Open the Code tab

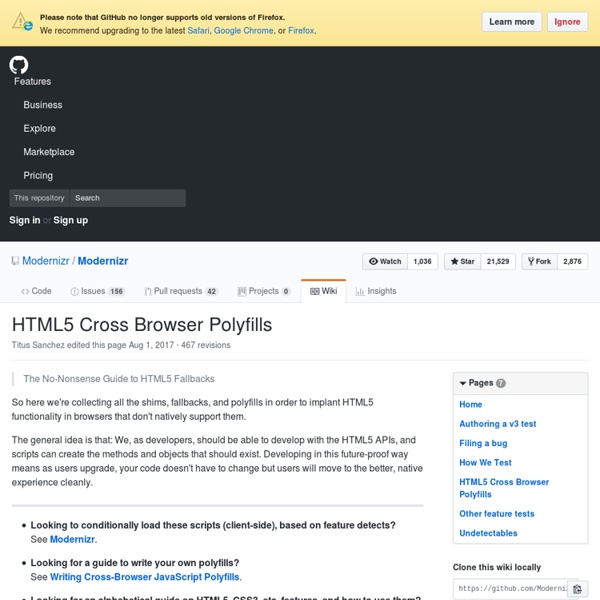(x=36, y=291)
